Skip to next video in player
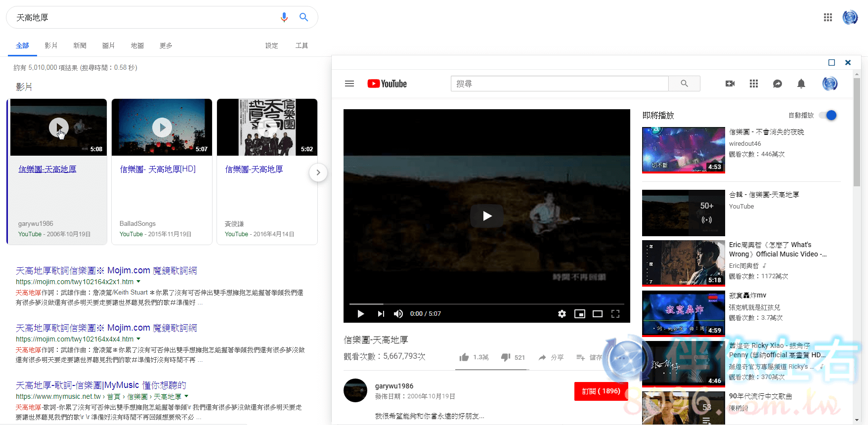 (381, 314)
